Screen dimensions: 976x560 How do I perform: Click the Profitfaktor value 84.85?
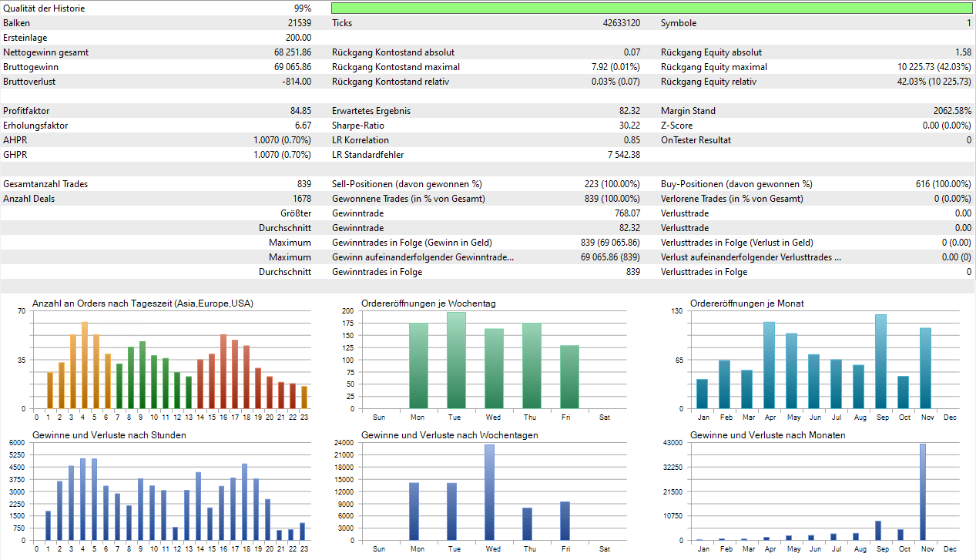coord(301,111)
